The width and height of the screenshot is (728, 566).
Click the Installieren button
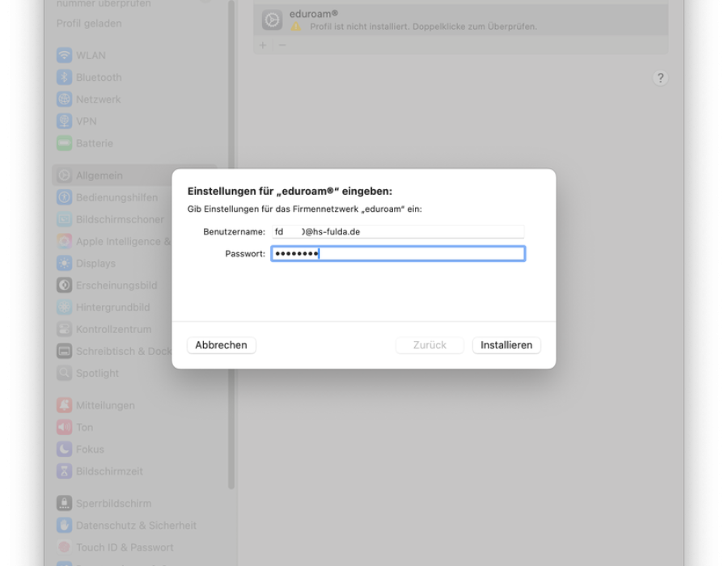pyautogui.click(x=506, y=345)
